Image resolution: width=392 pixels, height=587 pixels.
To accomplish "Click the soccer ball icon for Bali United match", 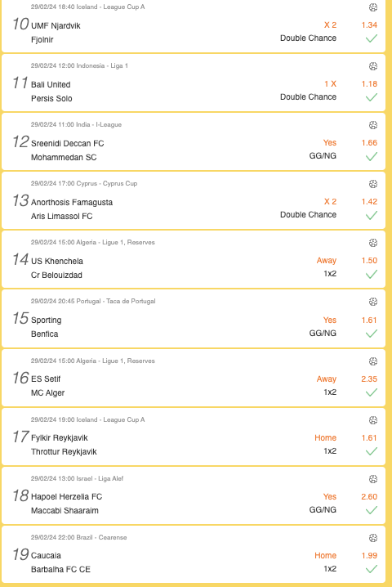I will click(373, 66).
